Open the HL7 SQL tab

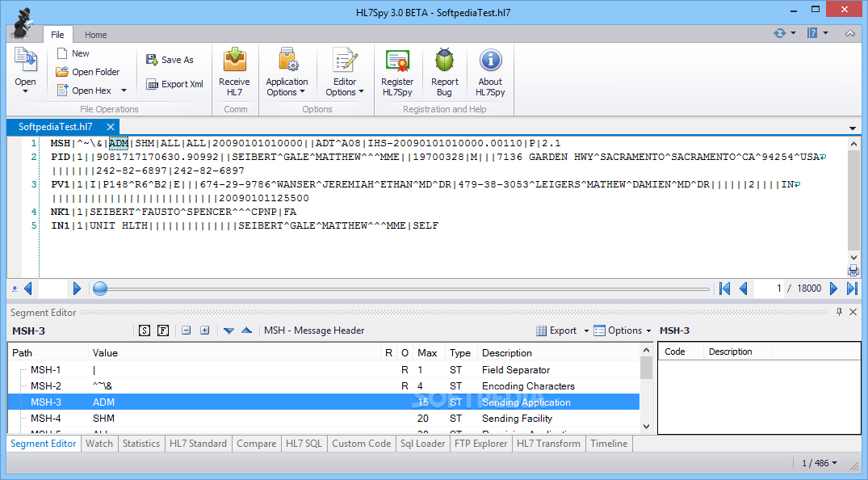click(x=304, y=444)
